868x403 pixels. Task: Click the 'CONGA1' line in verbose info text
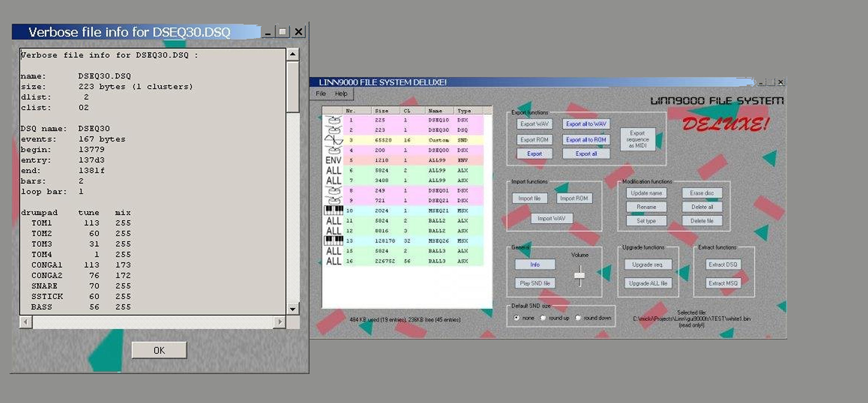81,265
